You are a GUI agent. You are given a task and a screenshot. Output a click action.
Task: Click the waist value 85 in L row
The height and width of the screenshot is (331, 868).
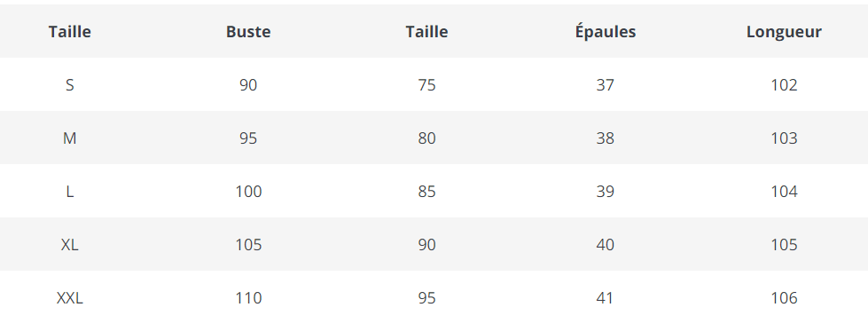pos(426,192)
